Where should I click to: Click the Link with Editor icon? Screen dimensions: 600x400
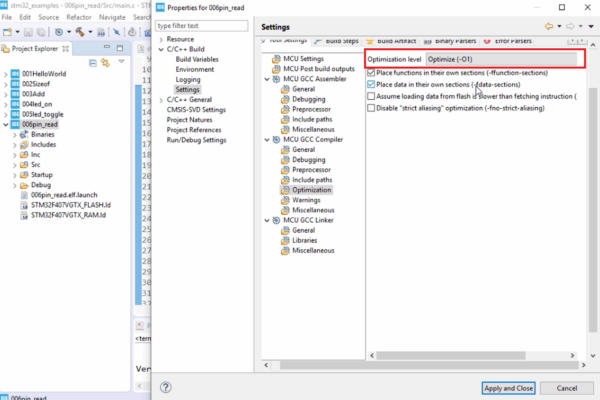[105, 63]
